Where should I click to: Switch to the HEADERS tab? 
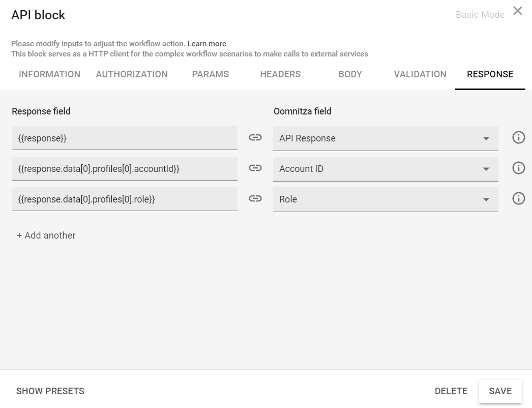coord(280,74)
